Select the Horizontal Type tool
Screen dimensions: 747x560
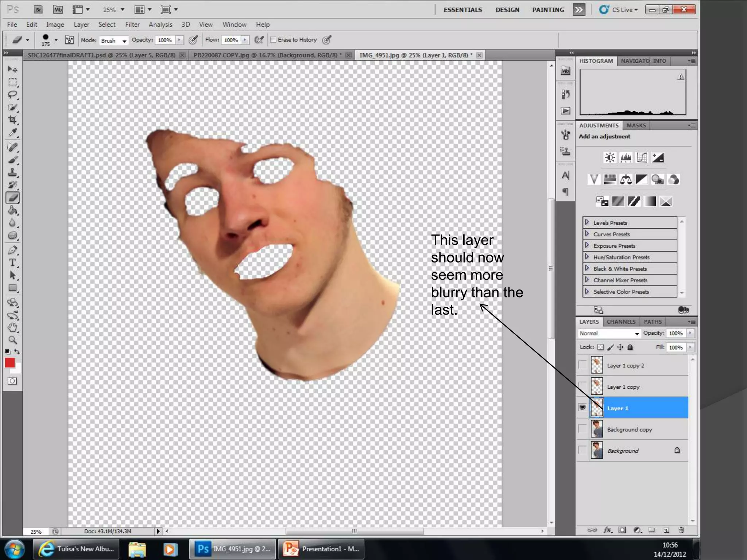coord(12,262)
